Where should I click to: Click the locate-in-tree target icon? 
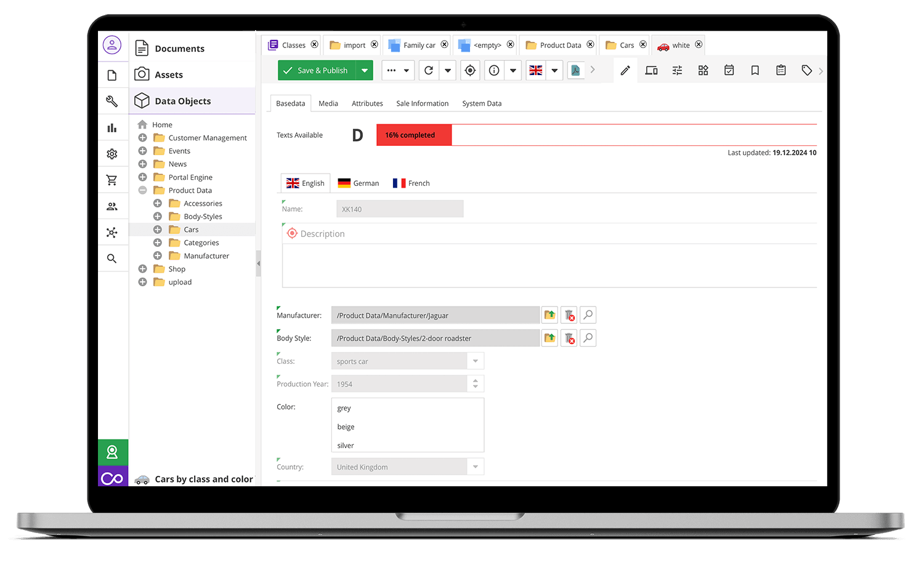pyautogui.click(x=470, y=71)
